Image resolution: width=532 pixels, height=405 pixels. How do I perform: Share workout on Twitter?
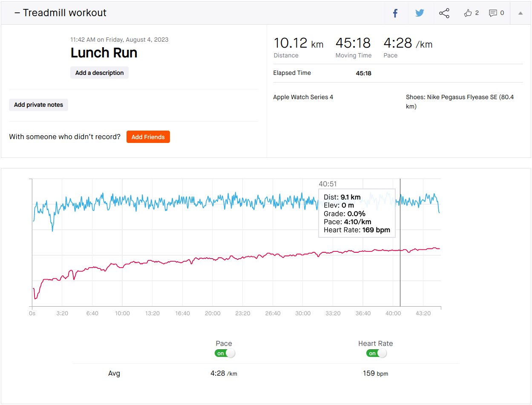420,13
